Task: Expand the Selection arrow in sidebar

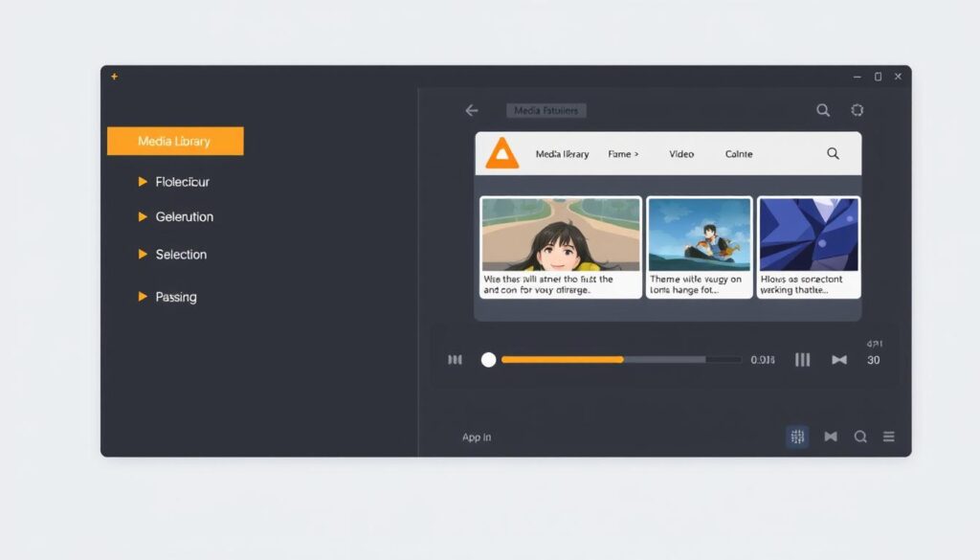Action: (143, 255)
